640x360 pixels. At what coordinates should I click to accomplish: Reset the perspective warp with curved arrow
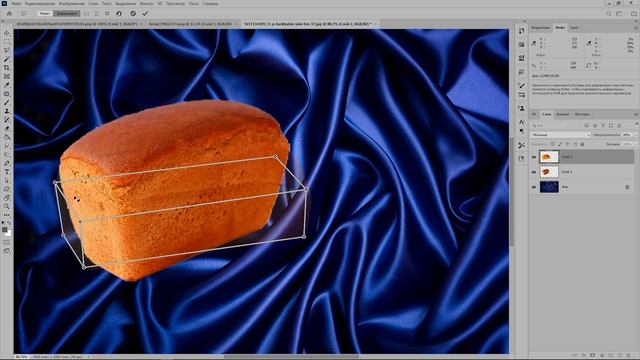coord(119,13)
